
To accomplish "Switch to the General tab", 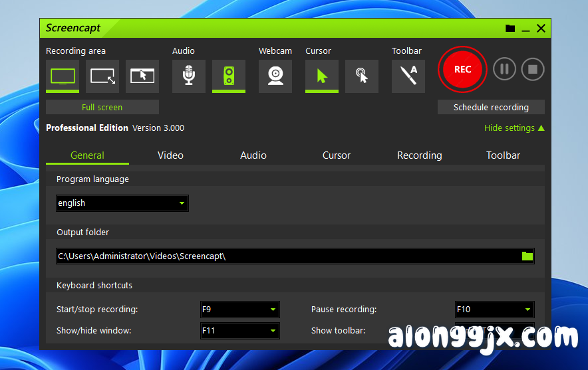I will (87, 155).
